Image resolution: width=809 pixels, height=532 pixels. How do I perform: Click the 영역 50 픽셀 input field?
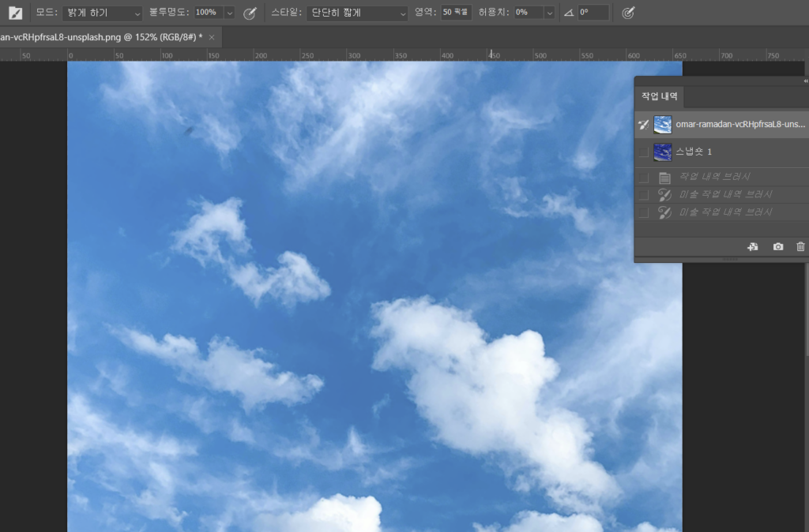click(x=456, y=13)
